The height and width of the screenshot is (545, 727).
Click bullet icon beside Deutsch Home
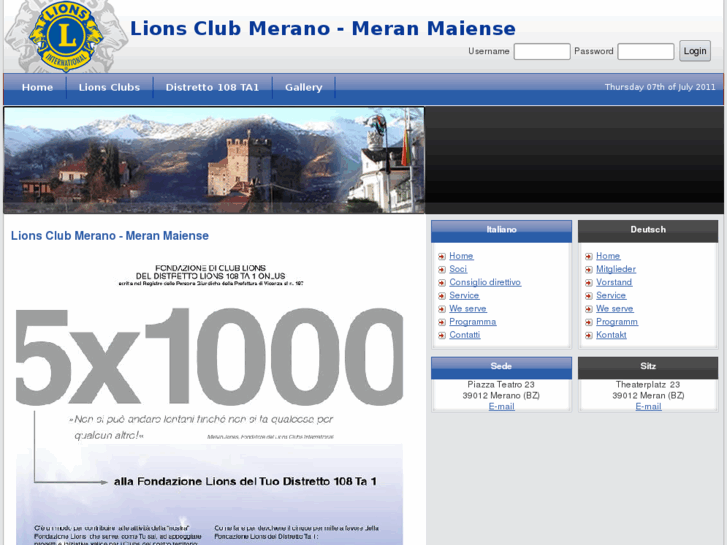tap(588, 256)
